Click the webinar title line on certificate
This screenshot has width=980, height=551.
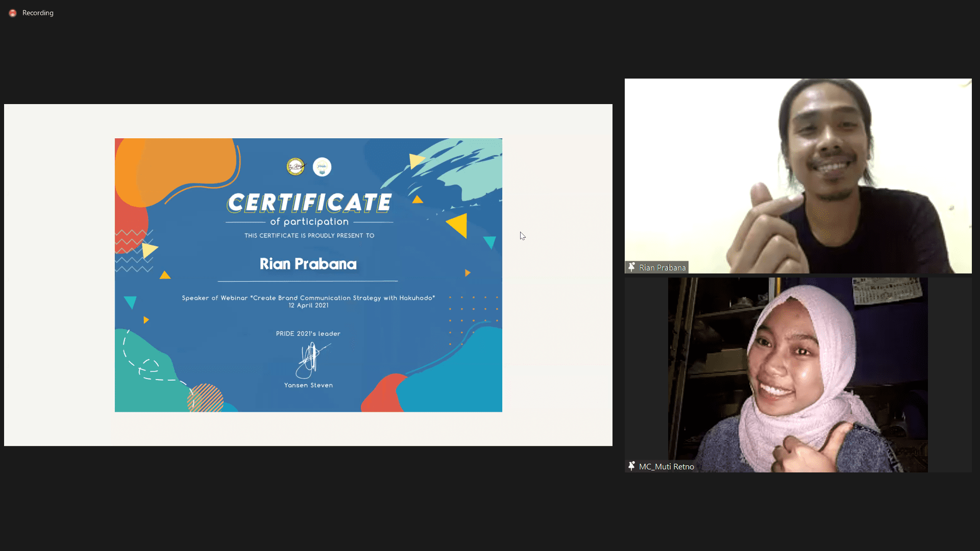pyautogui.click(x=308, y=297)
